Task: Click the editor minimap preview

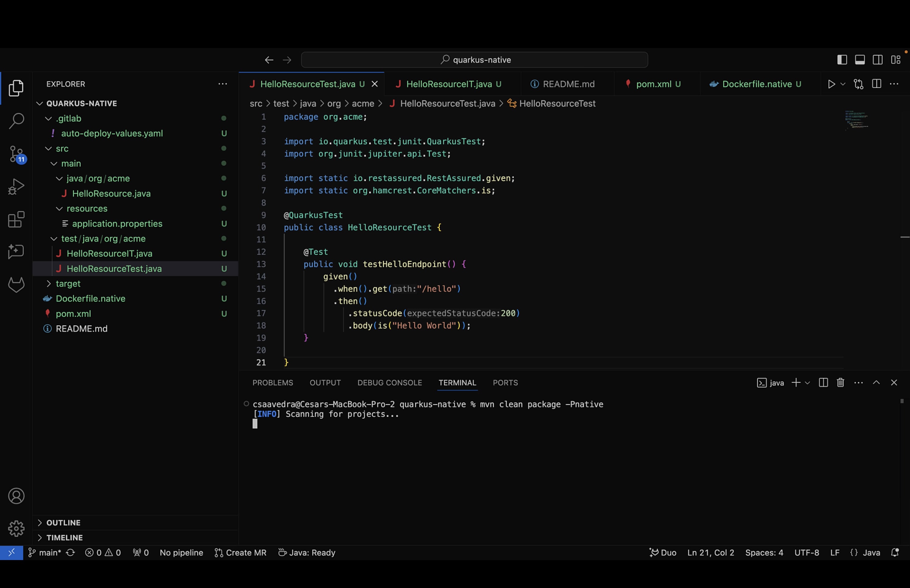Action: pos(856,121)
